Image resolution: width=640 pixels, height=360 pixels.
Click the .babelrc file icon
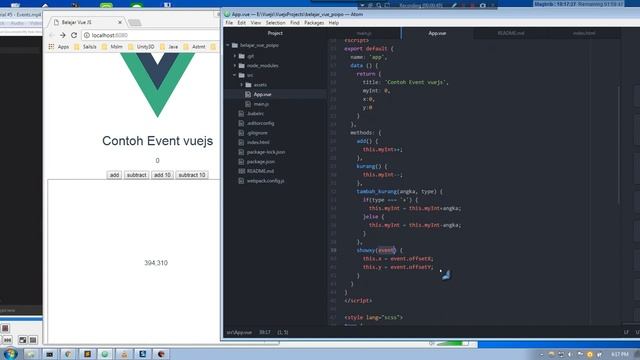[x=241, y=113]
